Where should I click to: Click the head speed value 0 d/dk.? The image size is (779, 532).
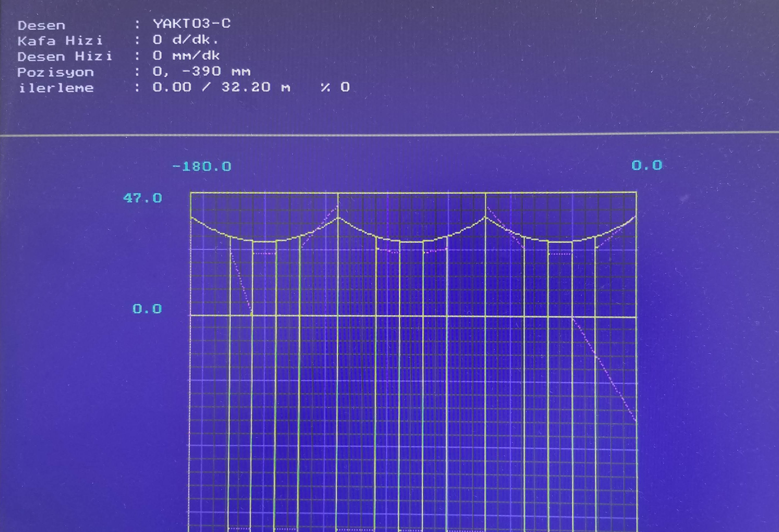coord(186,40)
